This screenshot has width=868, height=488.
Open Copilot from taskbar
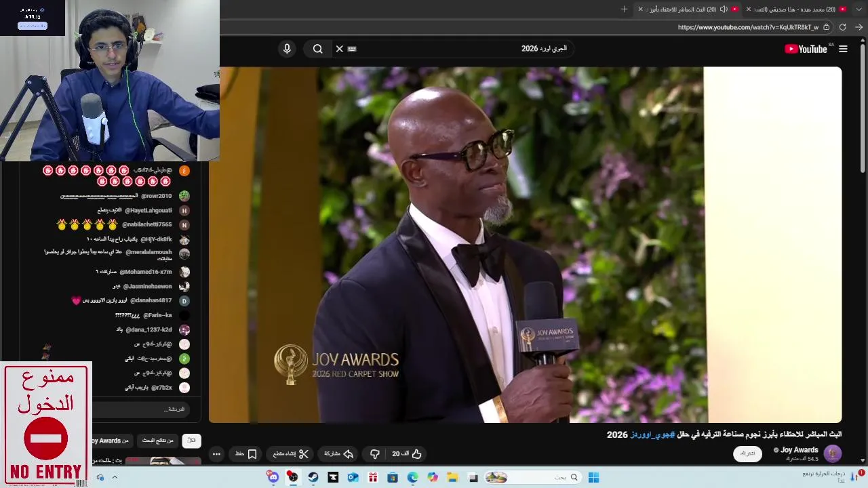(x=433, y=477)
